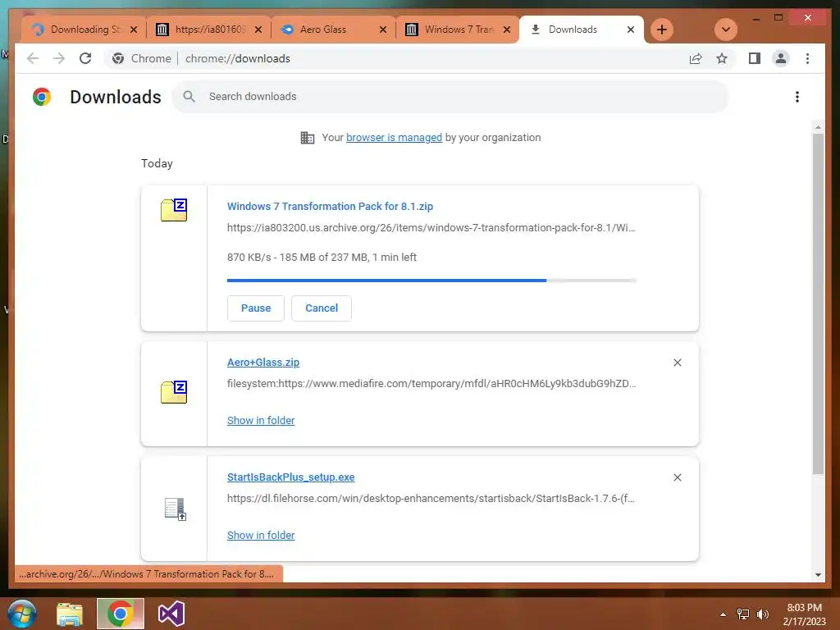Click the filehorse source URL text
This screenshot has height=630, width=840.
click(x=431, y=498)
